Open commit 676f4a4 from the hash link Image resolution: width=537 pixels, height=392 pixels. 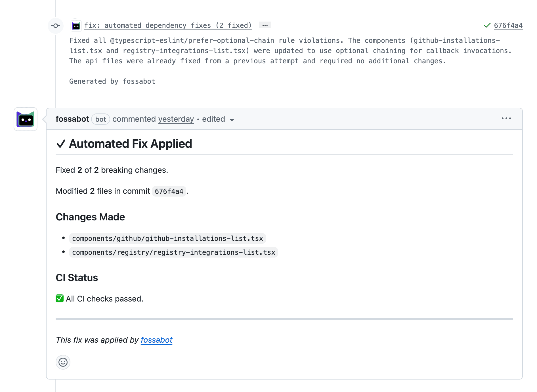[508, 25]
